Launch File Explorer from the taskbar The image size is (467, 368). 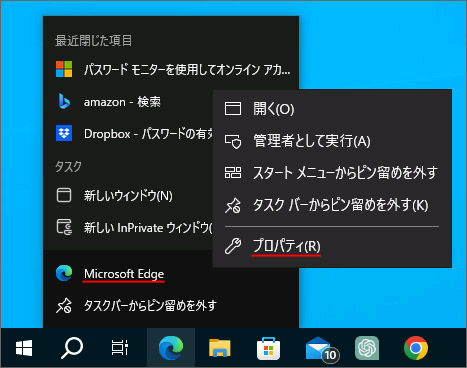click(x=219, y=348)
